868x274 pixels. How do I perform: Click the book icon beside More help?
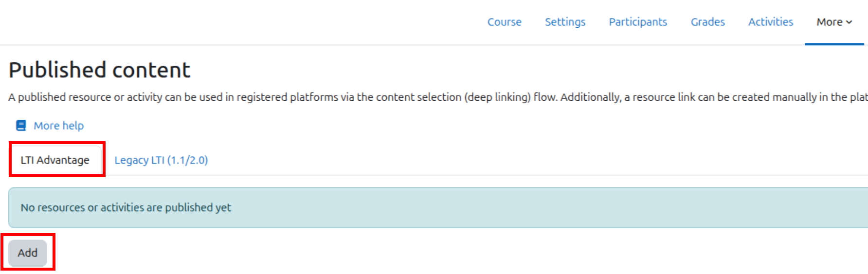21,126
